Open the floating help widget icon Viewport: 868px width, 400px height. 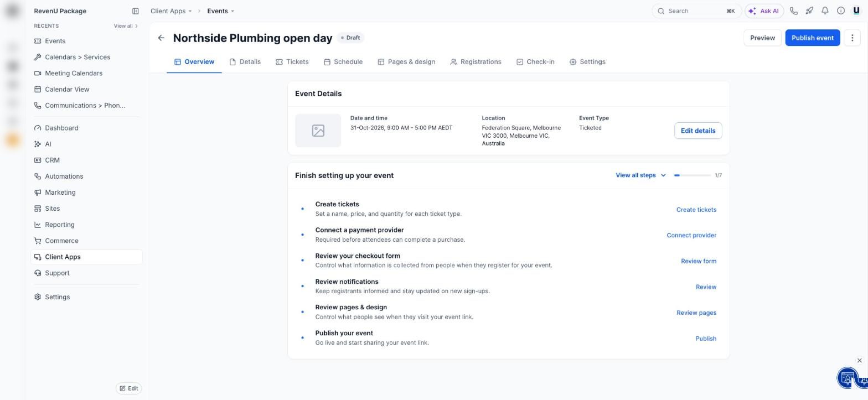point(848,378)
